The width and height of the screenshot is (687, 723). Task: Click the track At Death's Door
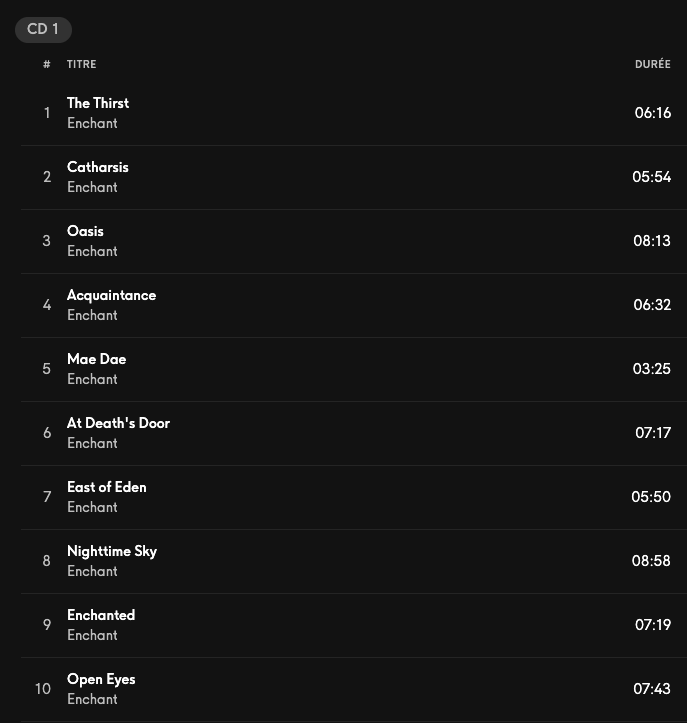tap(118, 423)
